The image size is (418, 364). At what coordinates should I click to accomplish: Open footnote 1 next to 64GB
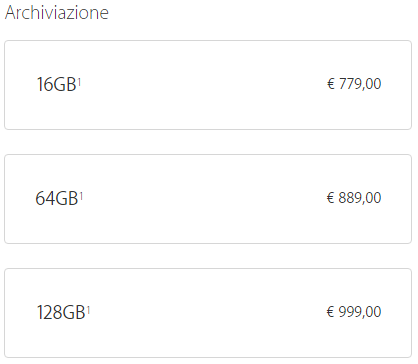[x=81, y=196]
